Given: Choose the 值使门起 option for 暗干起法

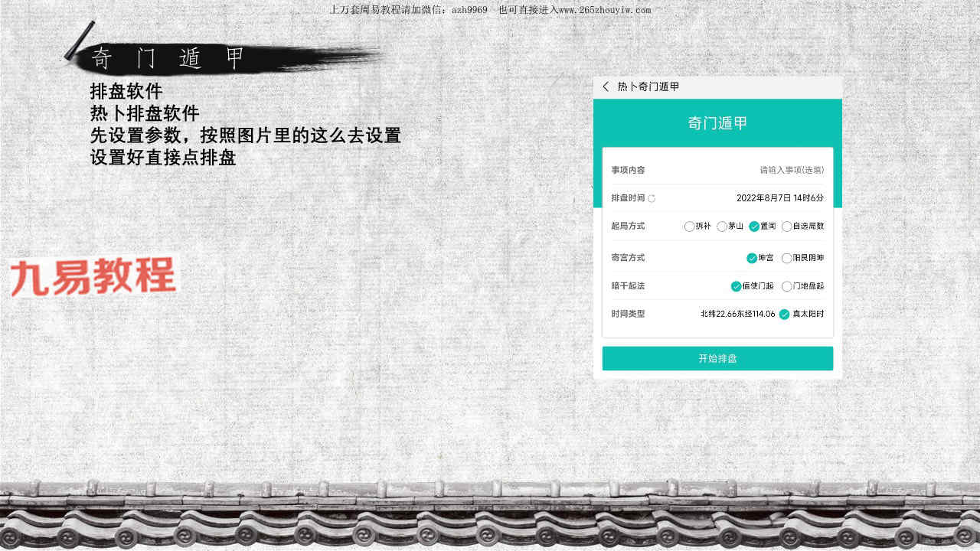Looking at the screenshot, I should 752,286.
